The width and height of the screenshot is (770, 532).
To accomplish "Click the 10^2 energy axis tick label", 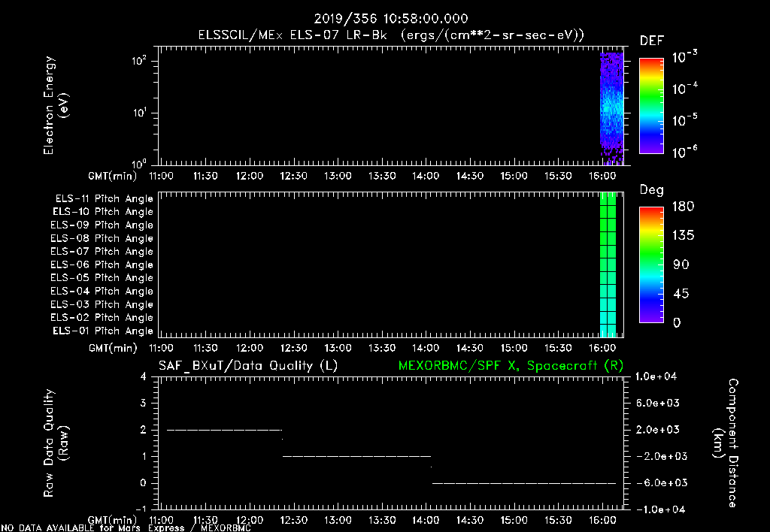I will click(x=139, y=61).
